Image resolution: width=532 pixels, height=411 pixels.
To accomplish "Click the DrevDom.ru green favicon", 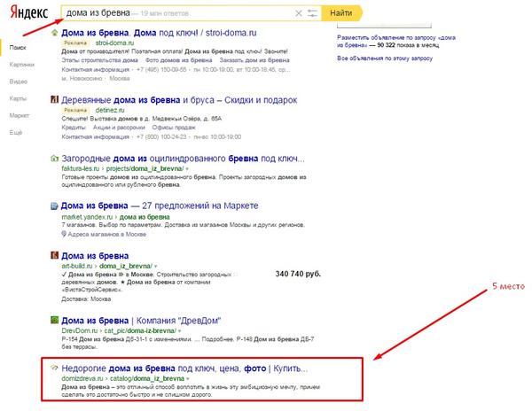I will 54,320.
